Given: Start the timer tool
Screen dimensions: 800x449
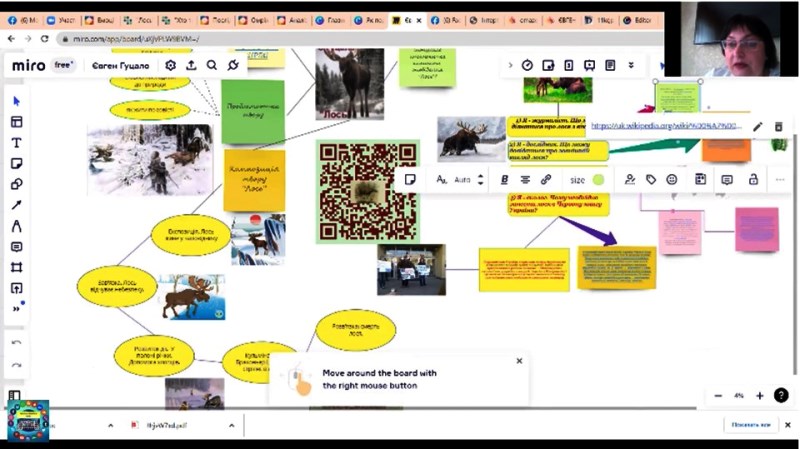Looking at the screenshot, I should click(x=527, y=65).
